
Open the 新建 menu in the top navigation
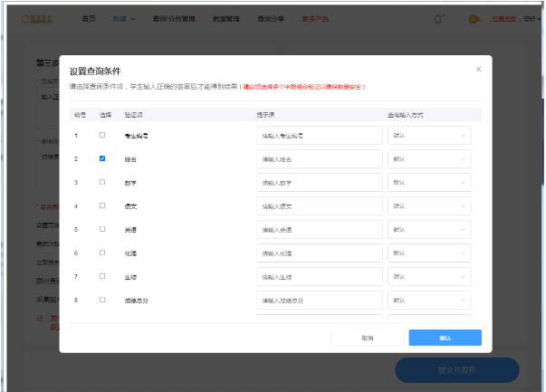(123, 18)
